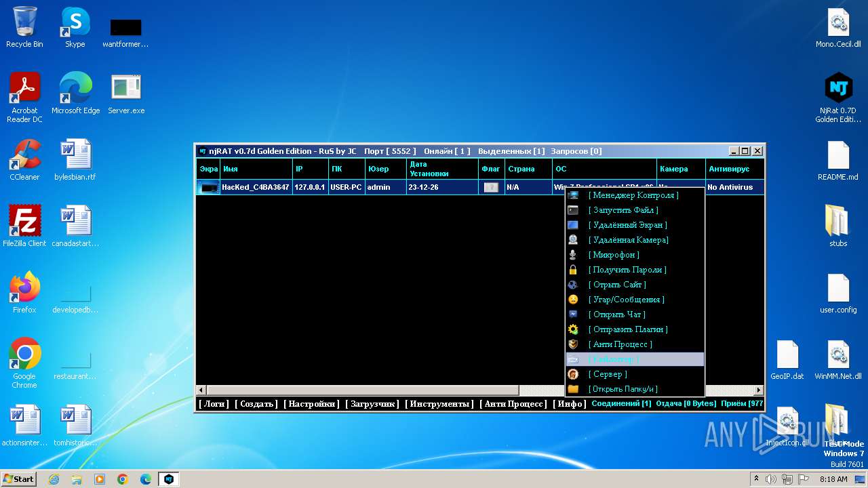
Task: Click the No Antivirus cell
Action: coord(734,187)
